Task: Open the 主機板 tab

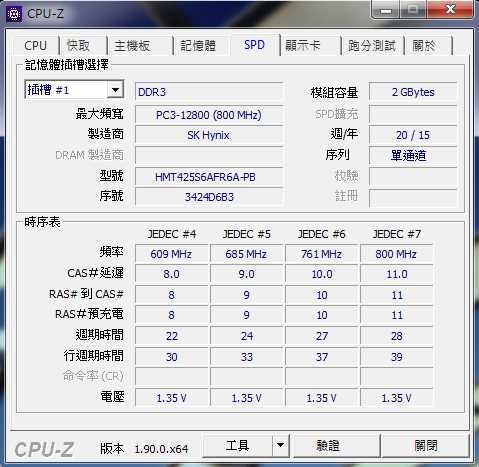Action: point(132,45)
